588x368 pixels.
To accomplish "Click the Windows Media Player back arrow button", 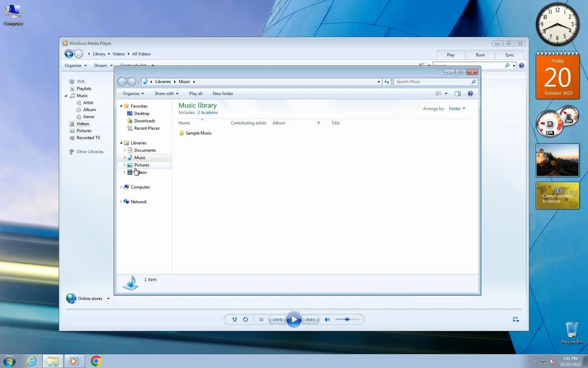I will point(69,54).
